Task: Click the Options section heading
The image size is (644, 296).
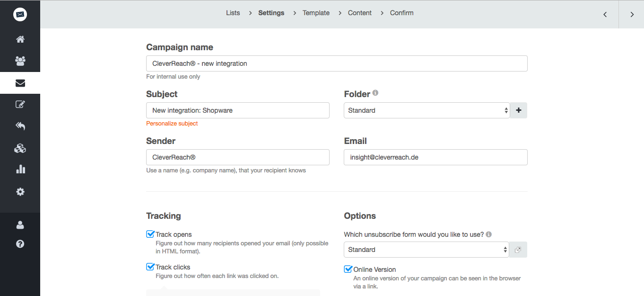Action: 360,216
